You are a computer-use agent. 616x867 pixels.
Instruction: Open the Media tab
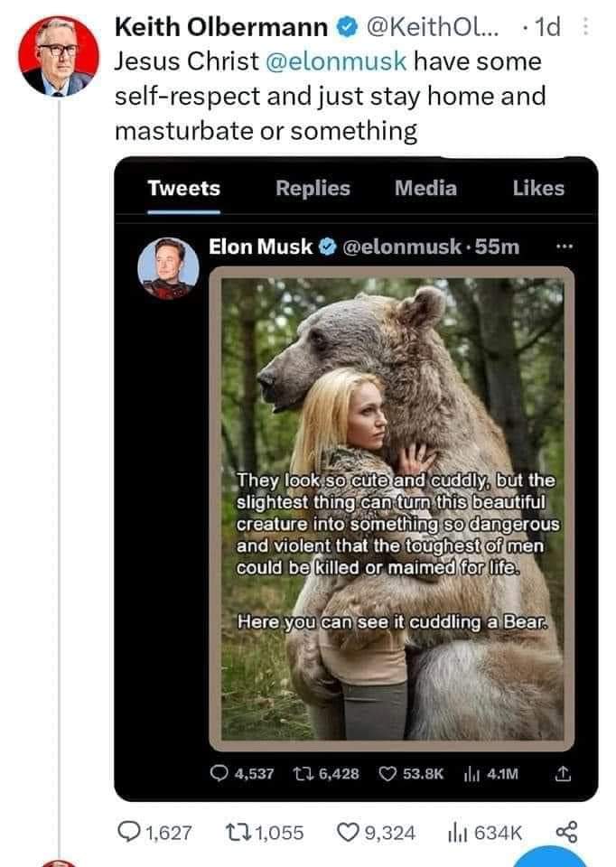(x=425, y=188)
